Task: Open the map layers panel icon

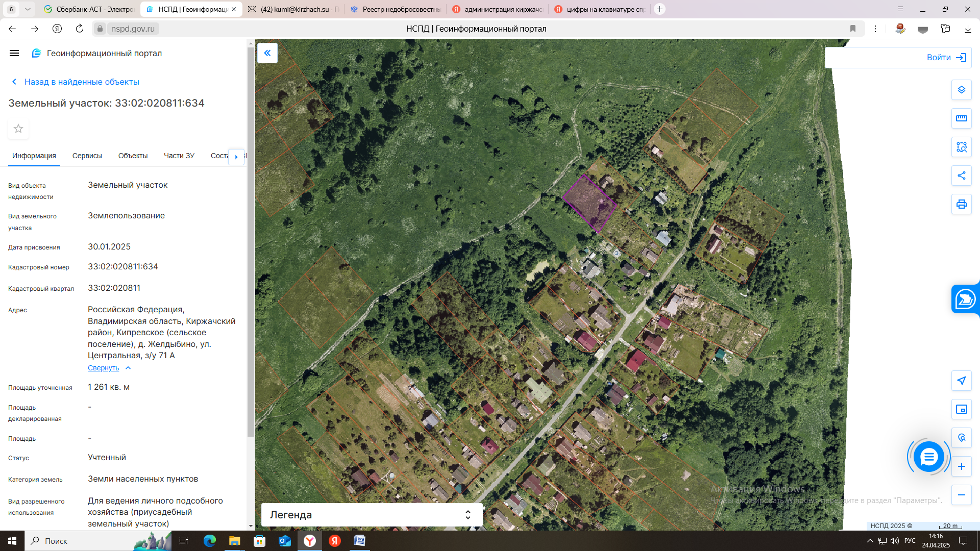Action: [x=961, y=90]
